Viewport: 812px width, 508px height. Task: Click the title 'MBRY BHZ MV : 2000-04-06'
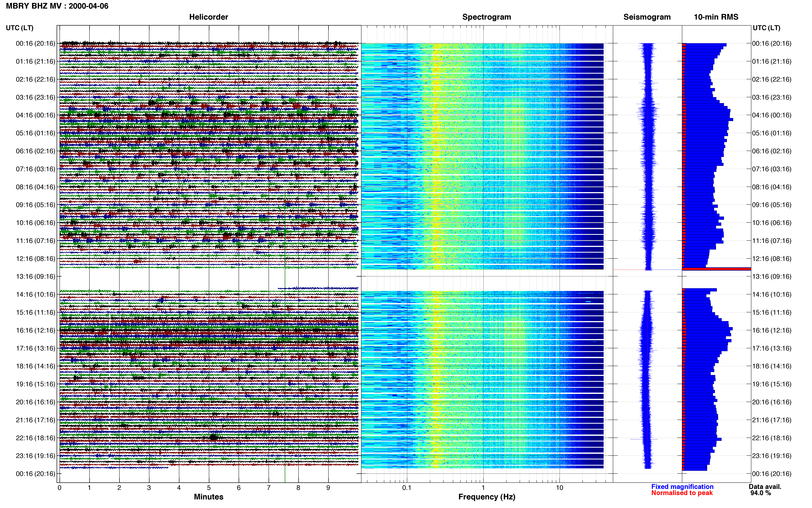tap(57, 6)
